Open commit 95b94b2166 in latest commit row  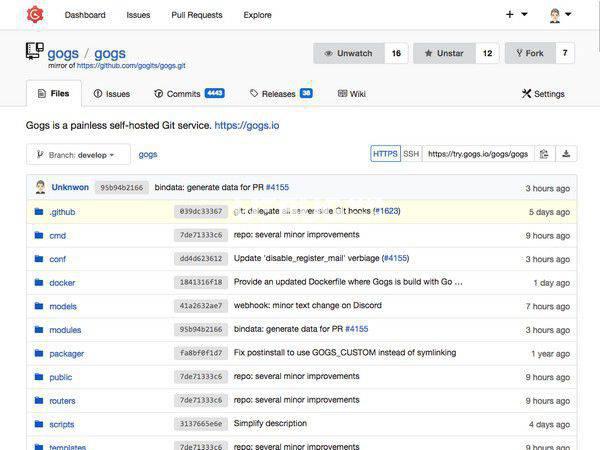122,188
